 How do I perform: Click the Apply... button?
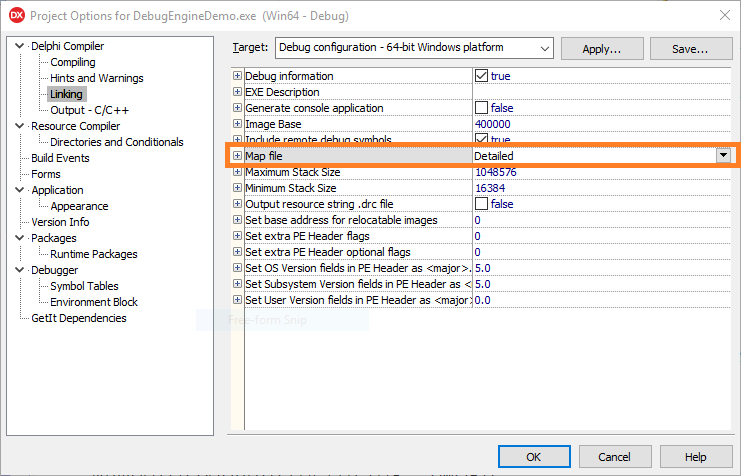pos(602,49)
